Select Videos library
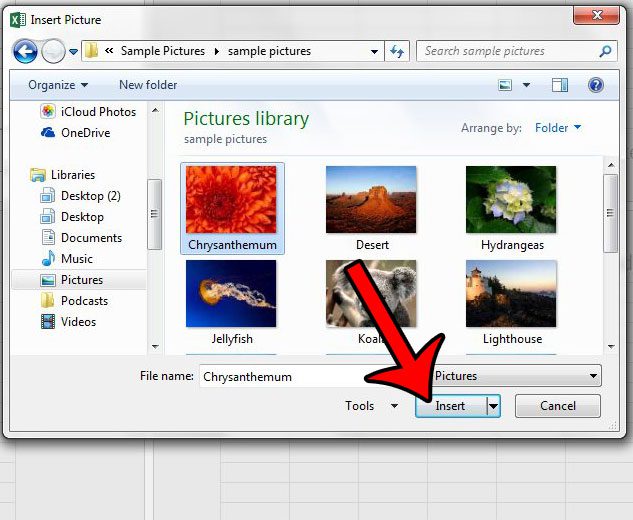 coord(68,322)
